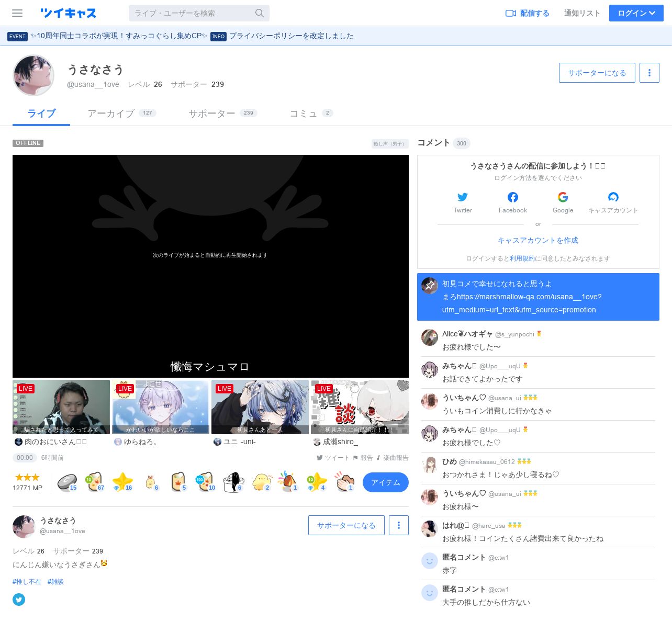Open the #推し不在 hashtag
The height and width of the screenshot is (644, 672).
27,582
